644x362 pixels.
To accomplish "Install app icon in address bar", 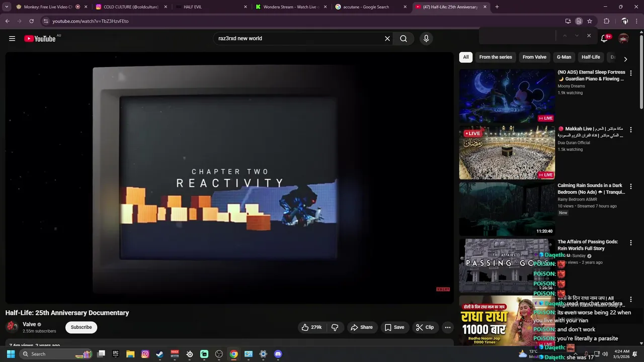I will (x=568, y=21).
